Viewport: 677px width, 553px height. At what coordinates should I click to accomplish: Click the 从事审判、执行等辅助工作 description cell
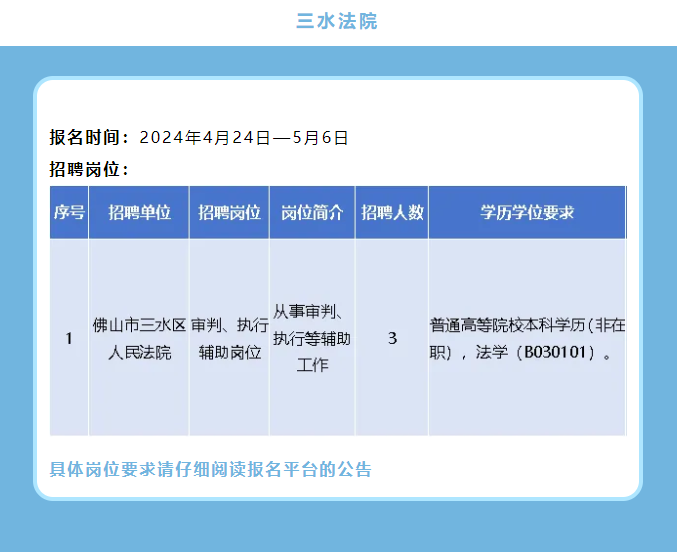[312, 339]
